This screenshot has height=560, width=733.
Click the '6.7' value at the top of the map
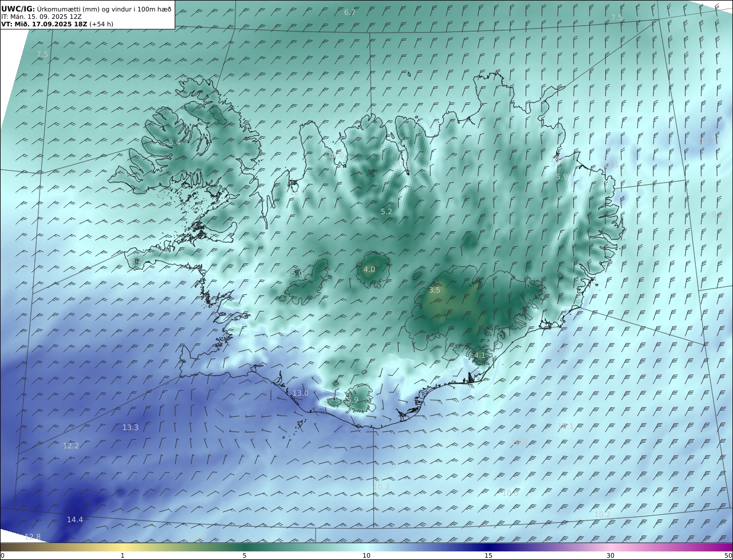[350, 13]
